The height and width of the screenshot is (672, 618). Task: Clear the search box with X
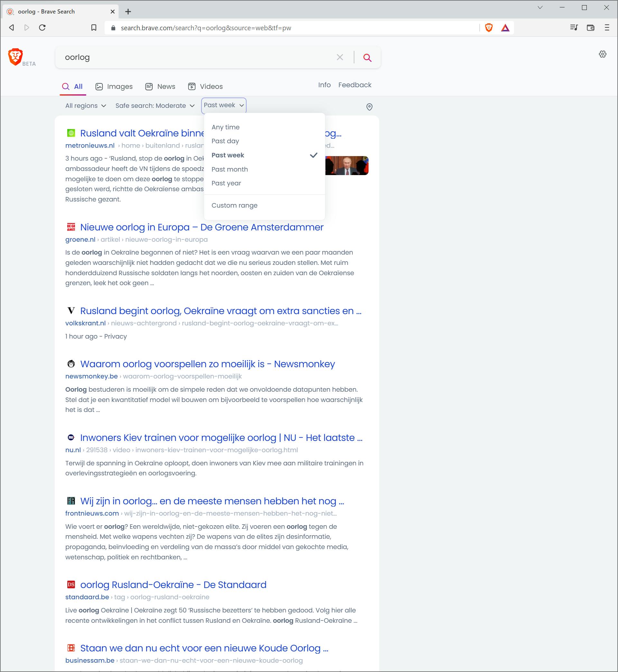(340, 58)
